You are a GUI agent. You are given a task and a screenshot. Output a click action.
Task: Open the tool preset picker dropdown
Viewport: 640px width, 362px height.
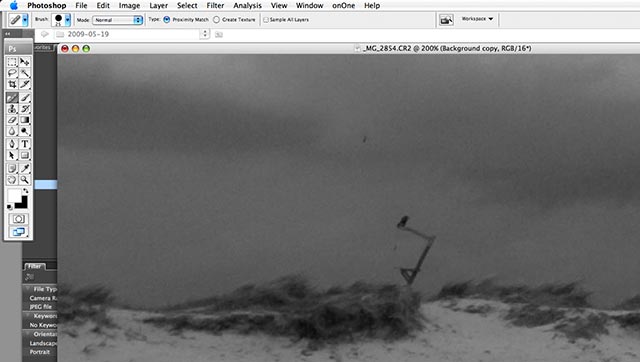coord(25,20)
